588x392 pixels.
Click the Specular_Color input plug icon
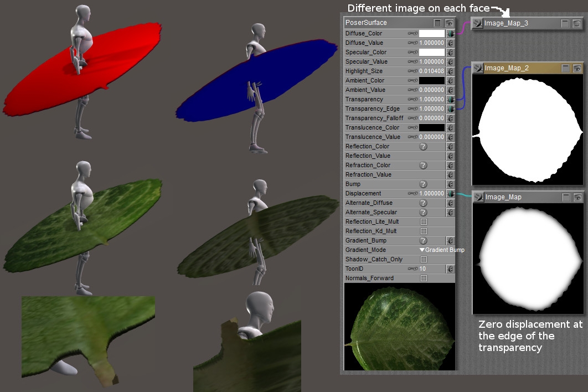pos(451,52)
